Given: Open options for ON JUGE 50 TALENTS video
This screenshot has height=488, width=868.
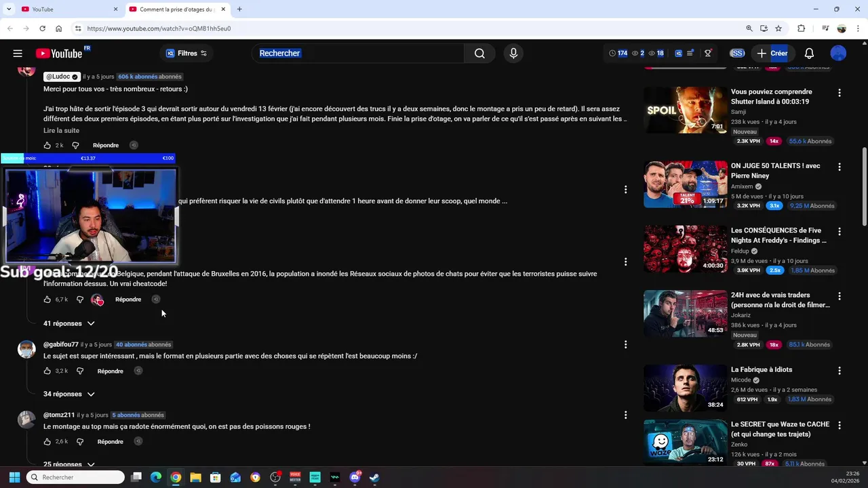Looking at the screenshot, I should [840, 167].
